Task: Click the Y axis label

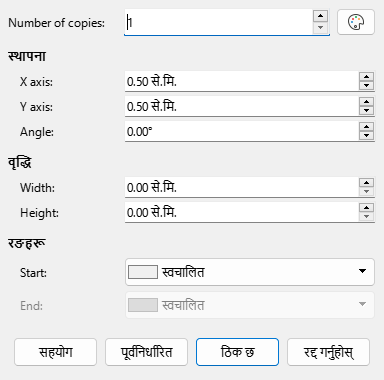Action: (36, 107)
